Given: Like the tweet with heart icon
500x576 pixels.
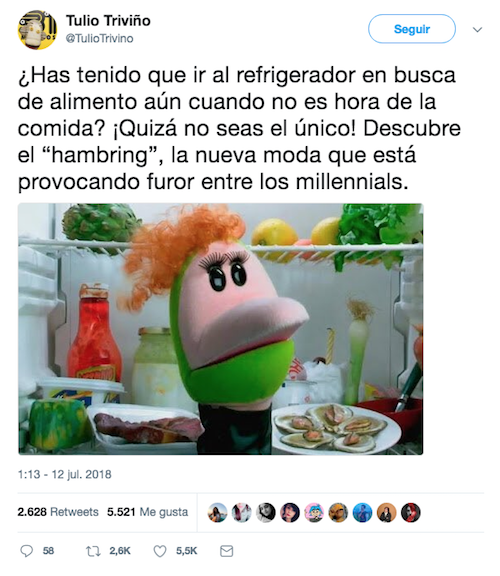Looking at the screenshot, I should pyautogui.click(x=160, y=551).
